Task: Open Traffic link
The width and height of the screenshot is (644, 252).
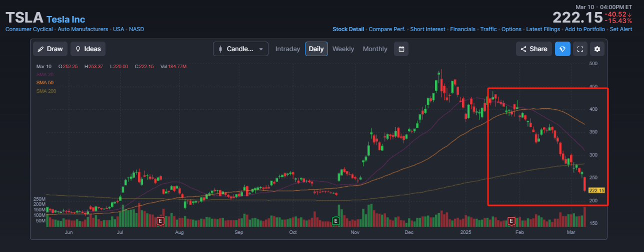Action: pos(488,29)
